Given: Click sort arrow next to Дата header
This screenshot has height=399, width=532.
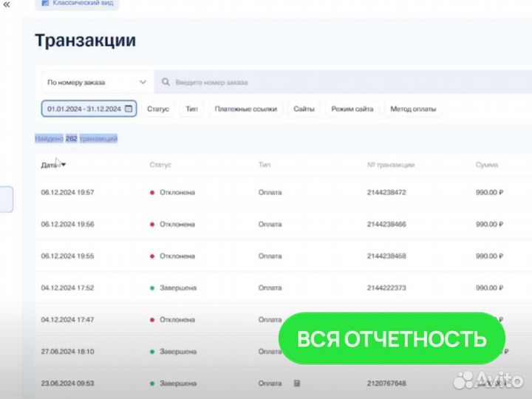Looking at the screenshot, I should click(x=63, y=165).
